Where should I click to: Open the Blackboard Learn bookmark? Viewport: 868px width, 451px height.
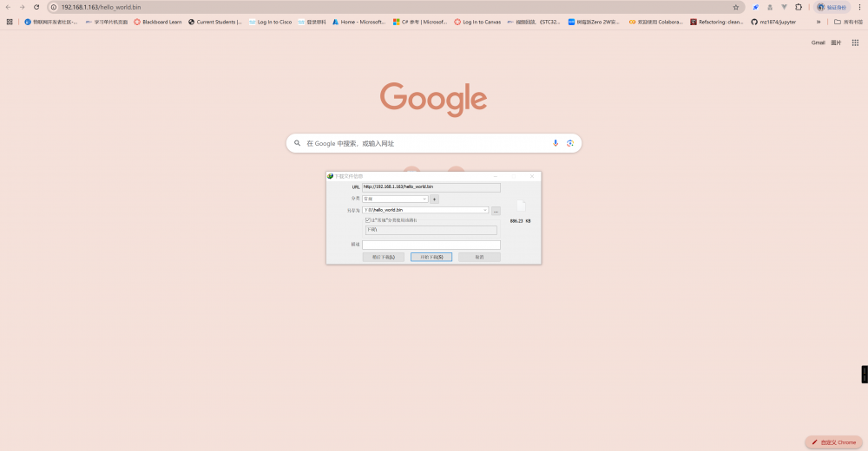click(x=158, y=23)
